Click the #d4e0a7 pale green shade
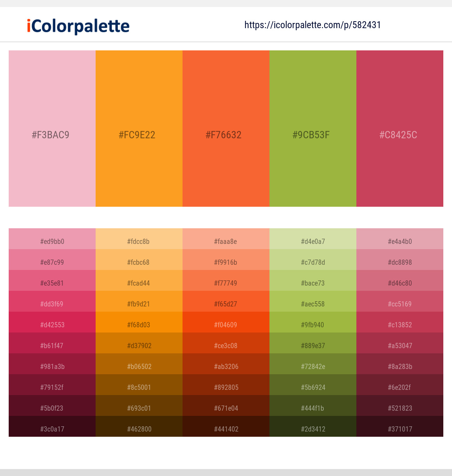Screen dimensions: 452x476 [313, 239]
